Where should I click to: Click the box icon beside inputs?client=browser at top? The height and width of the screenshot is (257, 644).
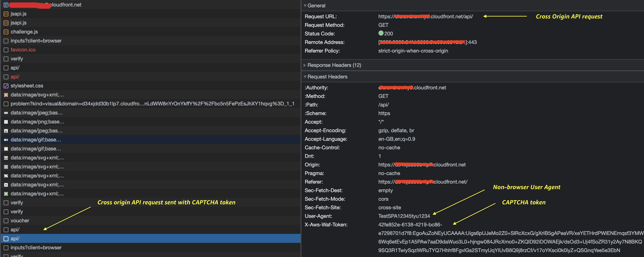click(x=6, y=41)
